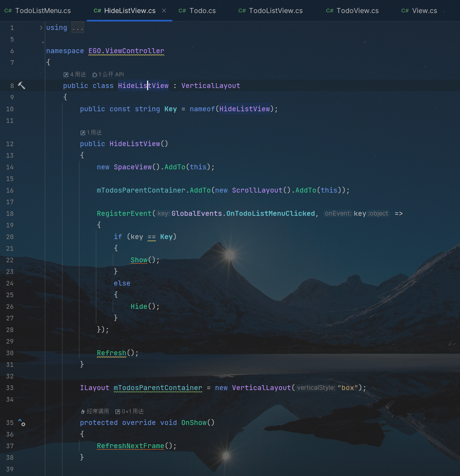The height and width of the screenshot is (476, 460).
Task: Click the VerticalLayout base class name on line 8
Action: [210, 86]
